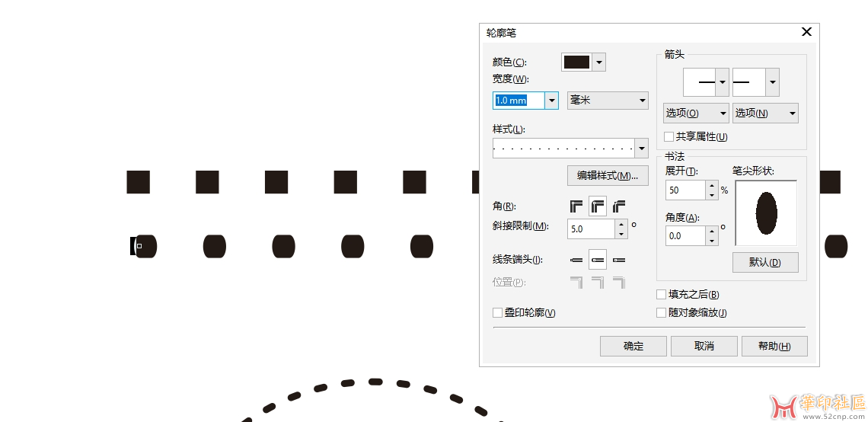Screen dimensions: 868x422
Task: Click the black outline color swatch
Action: click(x=576, y=62)
